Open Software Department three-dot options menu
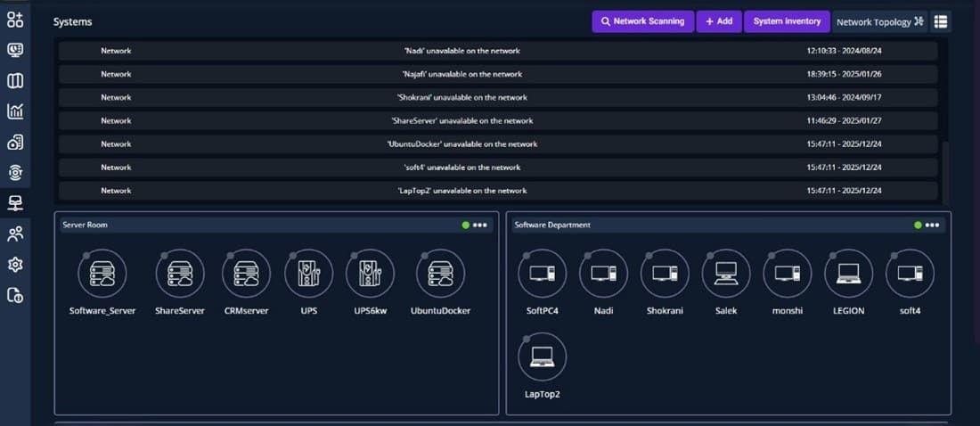 (x=932, y=225)
